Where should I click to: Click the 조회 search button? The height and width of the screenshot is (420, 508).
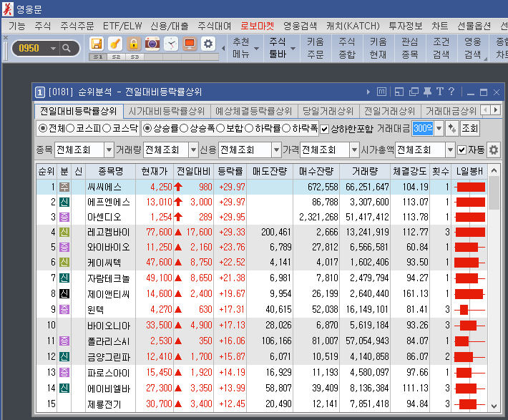pos(470,129)
